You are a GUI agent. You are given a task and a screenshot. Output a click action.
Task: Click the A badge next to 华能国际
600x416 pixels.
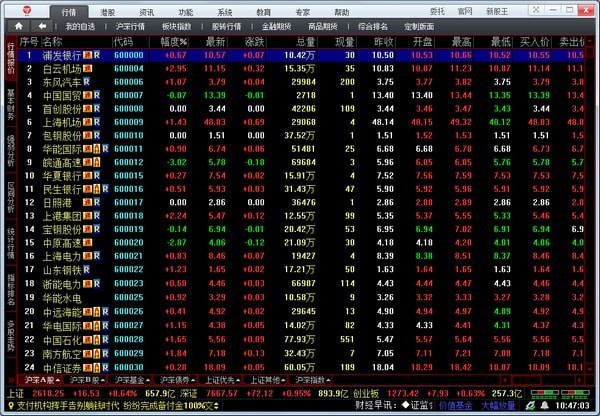(x=97, y=149)
